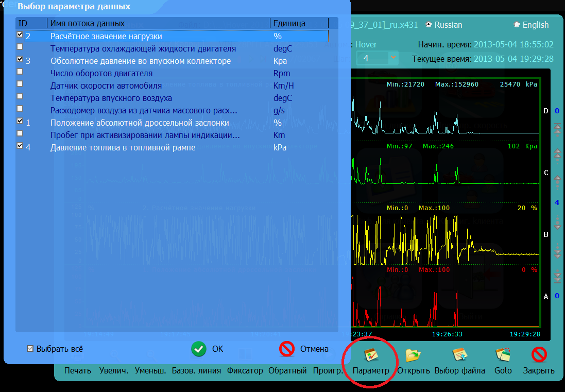The width and height of the screenshot is (565, 392).
Task: Select the Russian language radio button
Action: 429,25
